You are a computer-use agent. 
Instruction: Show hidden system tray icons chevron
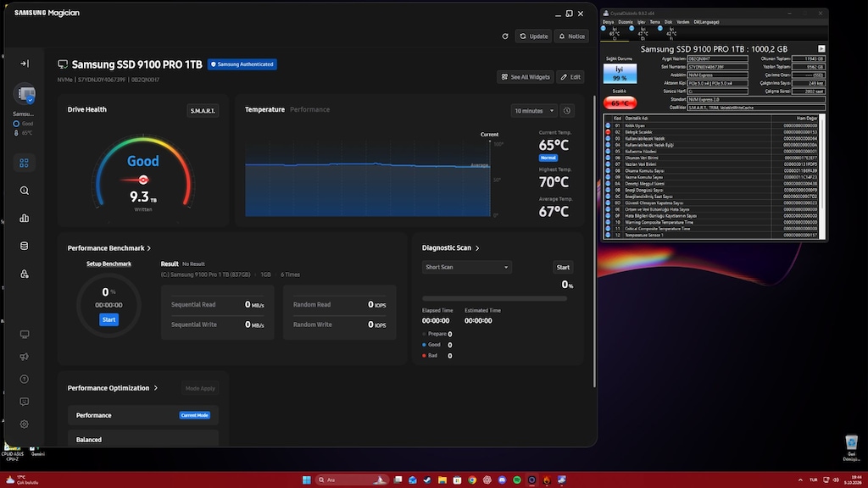[800, 480]
